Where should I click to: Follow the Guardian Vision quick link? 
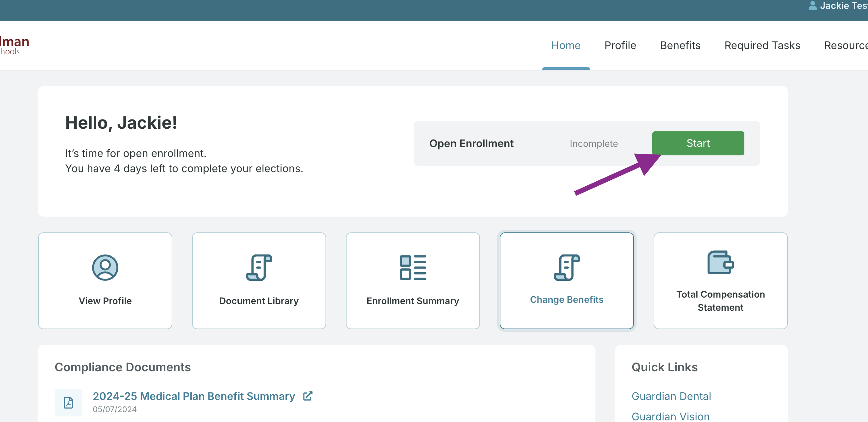point(670,416)
